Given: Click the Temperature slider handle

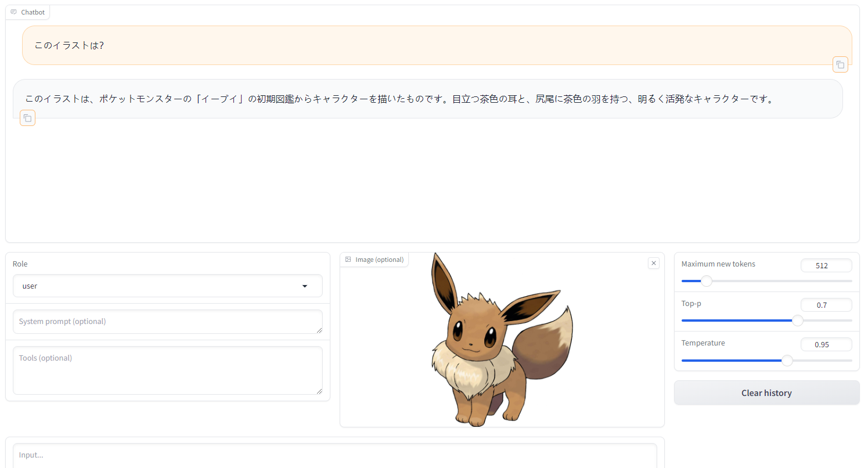Looking at the screenshot, I should click(x=787, y=360).
